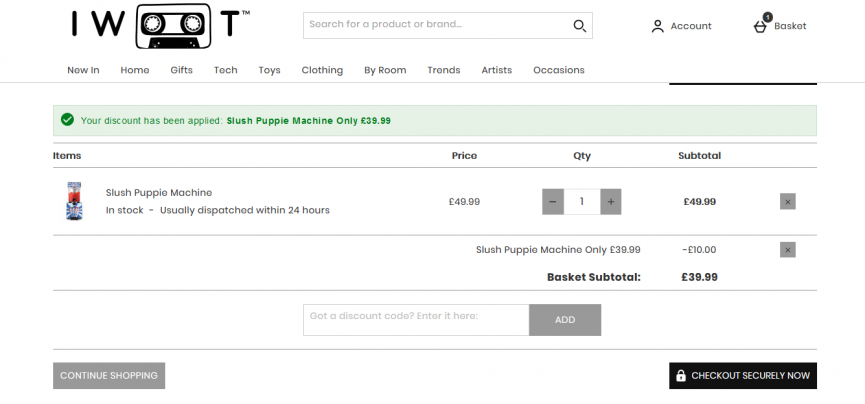The image size is (865, 404).
Task: Open the Trends menu
Action: pyautogui.click(x=444, y=70)
